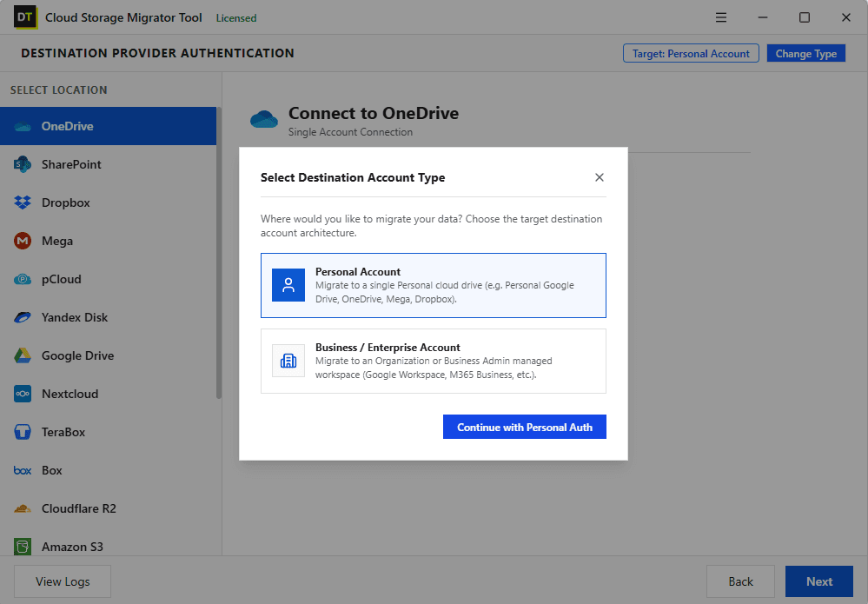The height and width of the screenshot is (604, 868).
Task: Select OneDrive location label
Action: [68, 126]
